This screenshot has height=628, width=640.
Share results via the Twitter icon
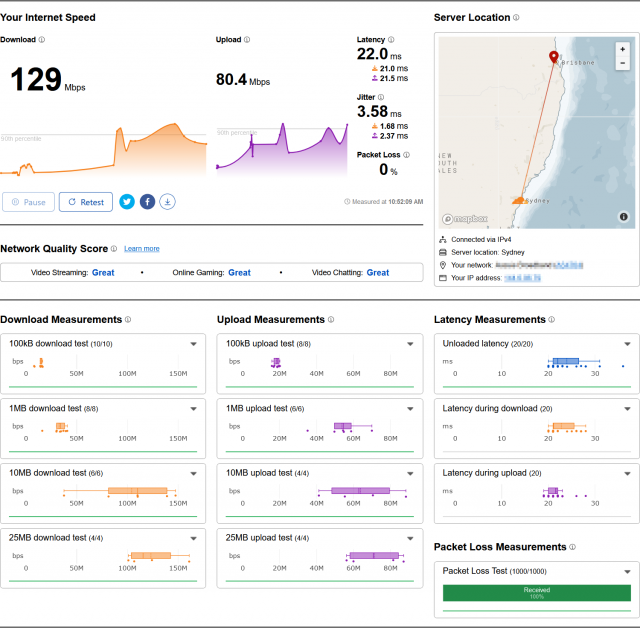pos(127,202)
